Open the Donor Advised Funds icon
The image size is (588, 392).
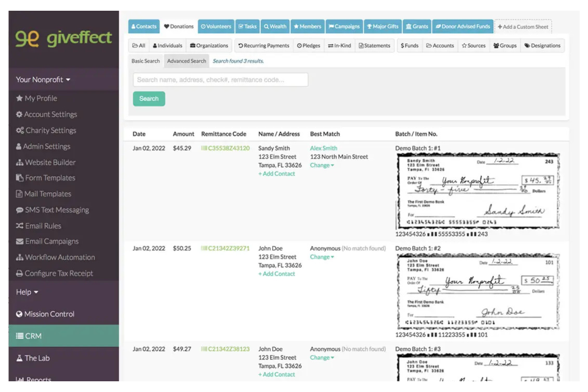tap(438, 26)
